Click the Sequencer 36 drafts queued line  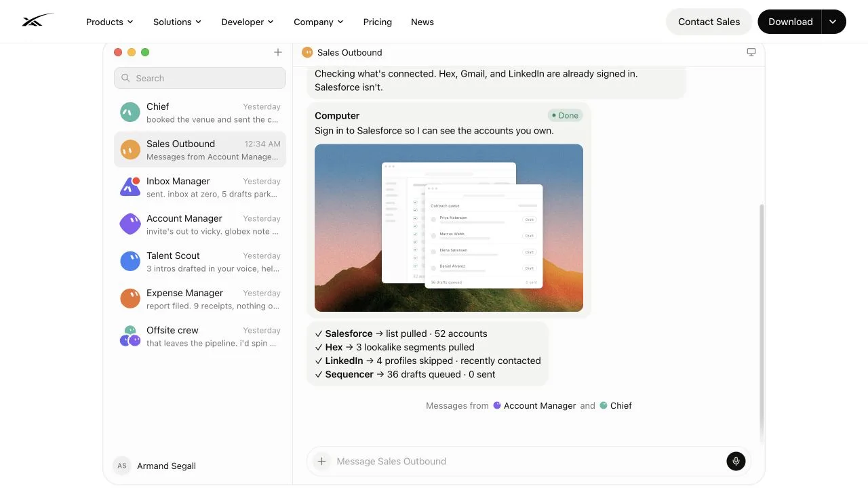(x=405, y=374)
